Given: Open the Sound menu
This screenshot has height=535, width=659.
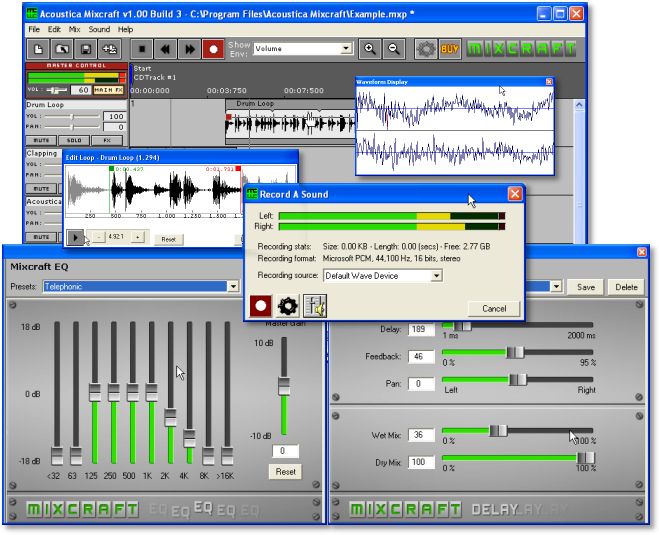Looking at the screenshot, I should (99, 30).
